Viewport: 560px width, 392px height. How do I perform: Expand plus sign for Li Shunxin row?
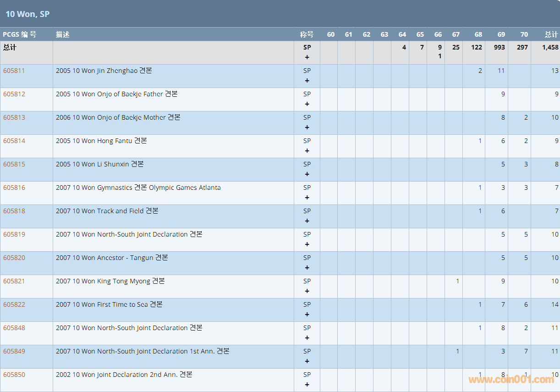coord(307,174)
